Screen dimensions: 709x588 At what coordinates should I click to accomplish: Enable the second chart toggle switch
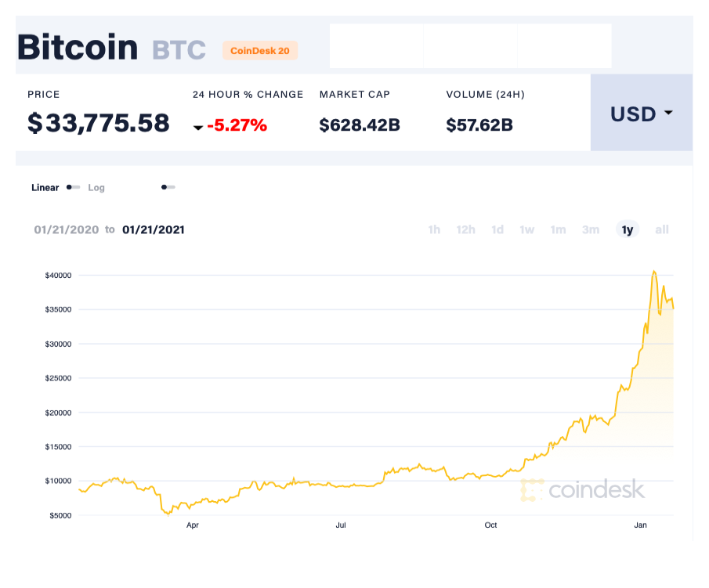pos(168,187)
